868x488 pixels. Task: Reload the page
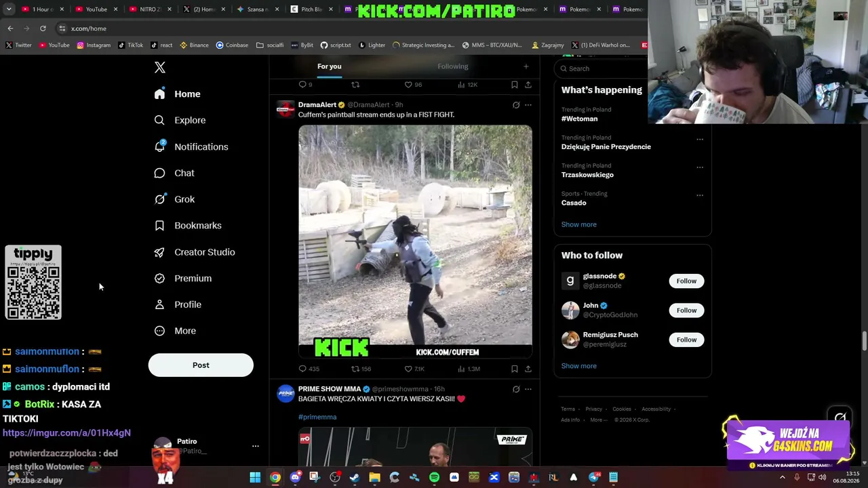click(43, 28)
